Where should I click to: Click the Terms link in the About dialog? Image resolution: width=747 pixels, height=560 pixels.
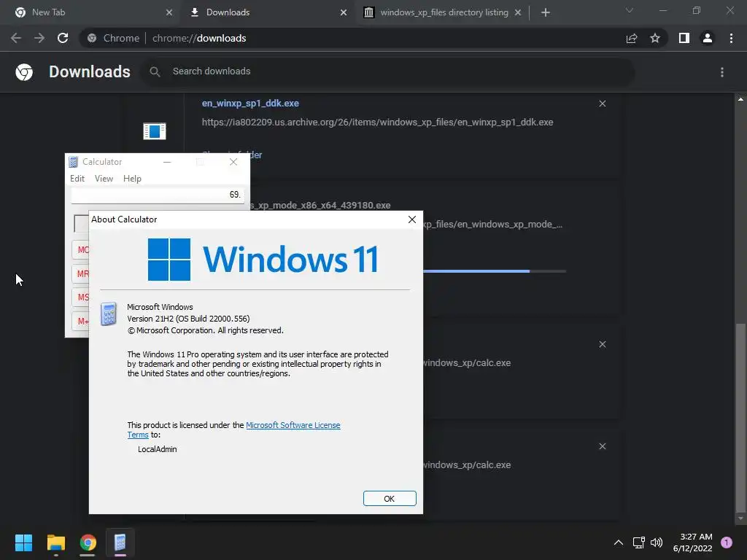(138, 435)
